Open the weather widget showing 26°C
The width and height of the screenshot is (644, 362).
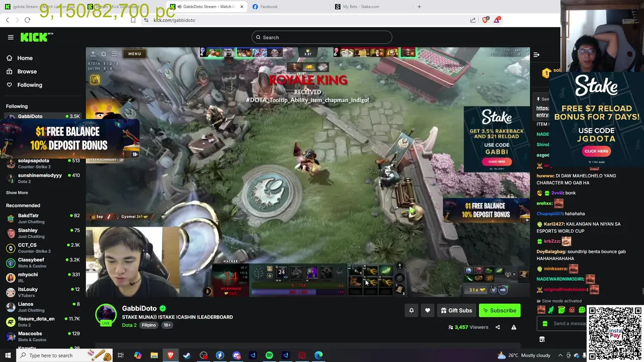pos(524,355)
